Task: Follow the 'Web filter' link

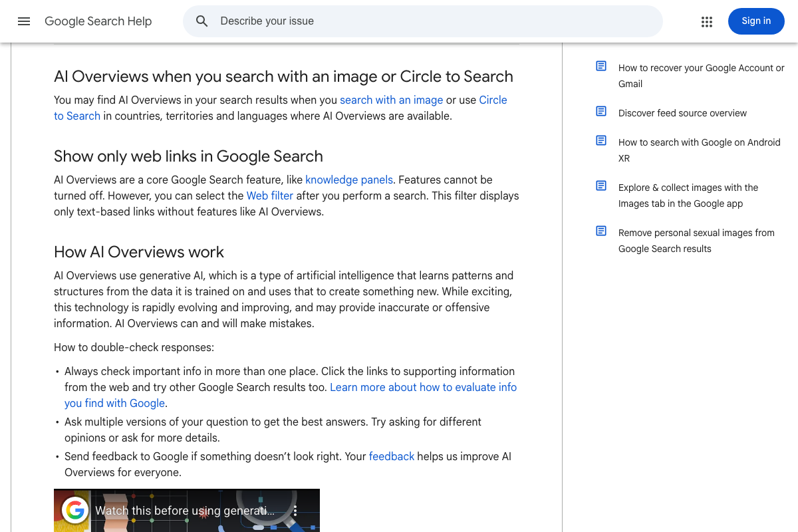Action: pyautogui.click(x=270, y=196)
